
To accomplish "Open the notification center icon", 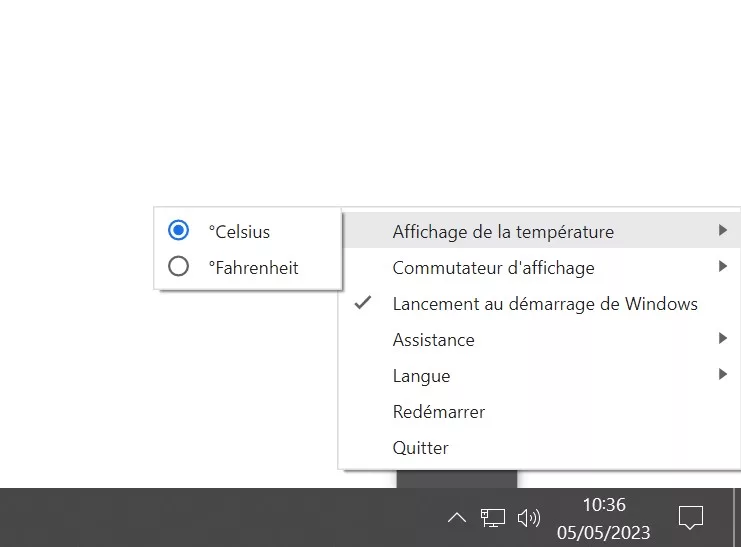I will click(690, 518).
